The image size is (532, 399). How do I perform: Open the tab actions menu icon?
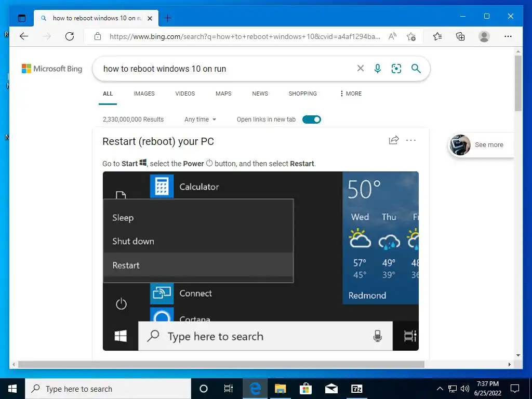22,18
